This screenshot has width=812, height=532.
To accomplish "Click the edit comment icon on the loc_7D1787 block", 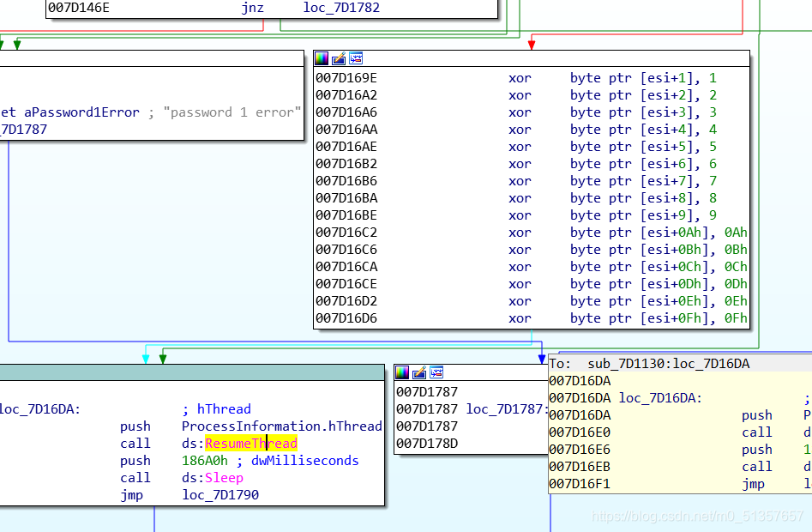I will (419, 372).
